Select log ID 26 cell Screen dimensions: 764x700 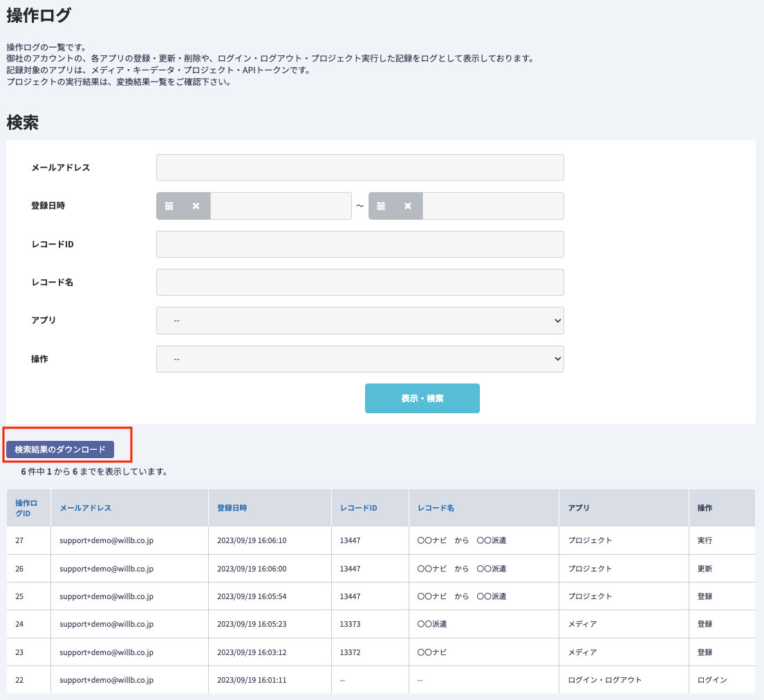tap(29, 569)
